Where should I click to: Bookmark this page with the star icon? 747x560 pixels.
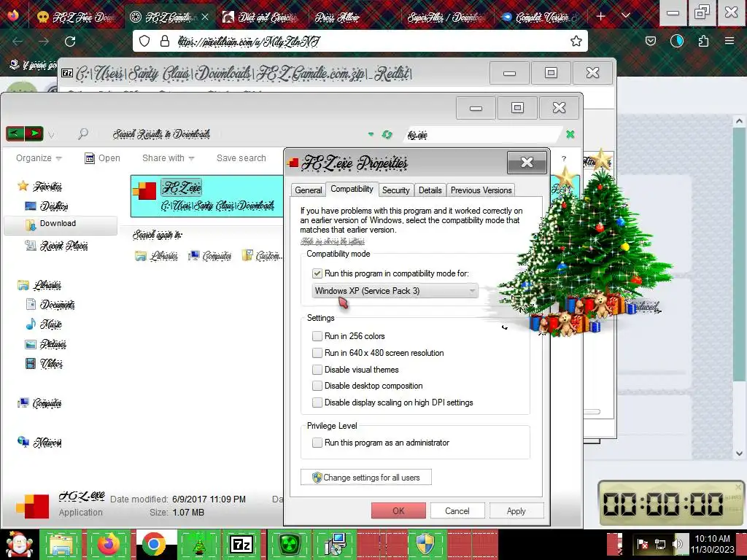tap(576, 42)
